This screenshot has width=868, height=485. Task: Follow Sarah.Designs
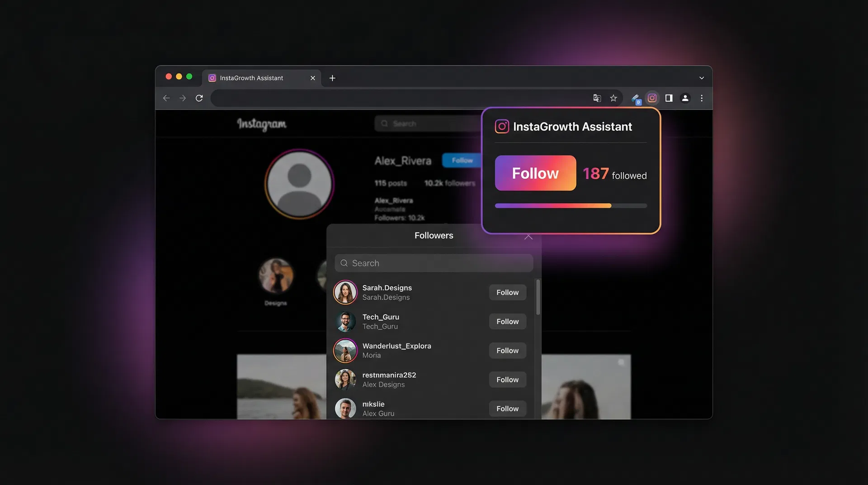(507, 292)
